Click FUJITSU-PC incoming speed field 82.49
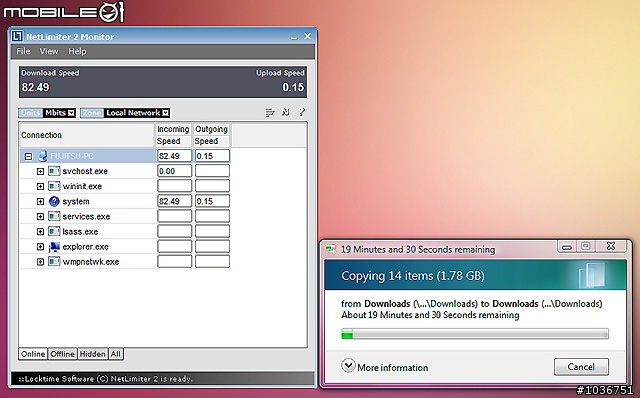Screen dimensions: 640x398 pos(174,156)
